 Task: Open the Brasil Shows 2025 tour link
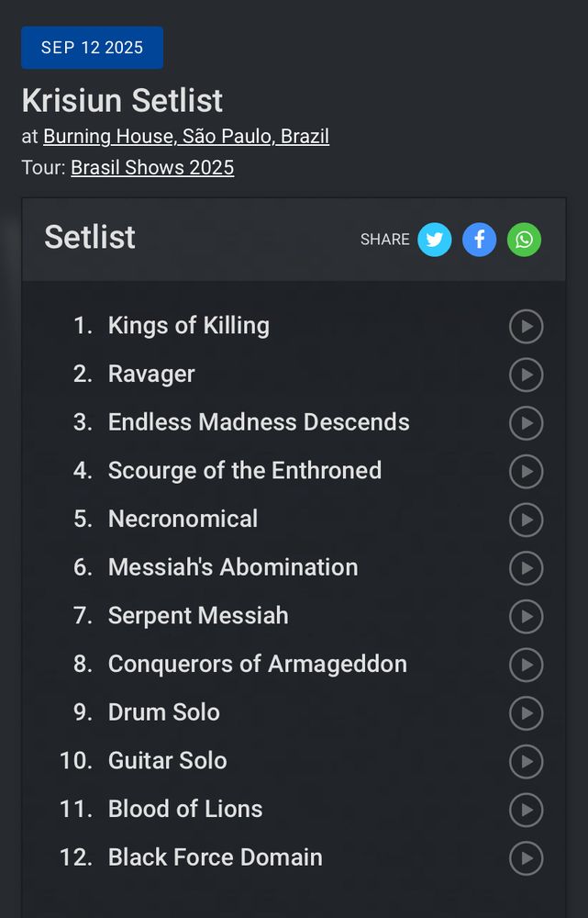152,168
